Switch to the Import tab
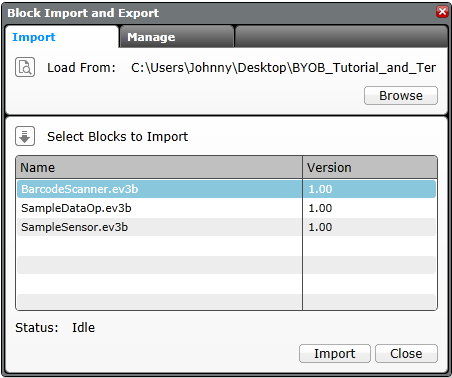452x378 pixels. (34, 37)
